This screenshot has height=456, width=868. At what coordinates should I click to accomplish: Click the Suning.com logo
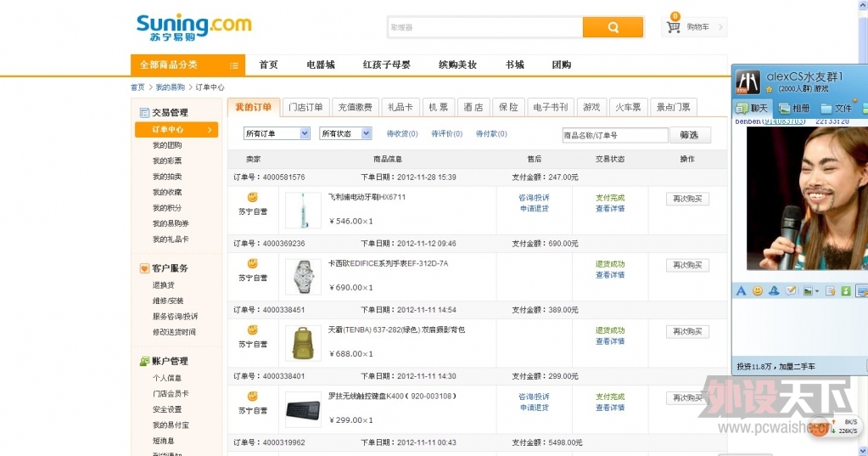[193, 27]
